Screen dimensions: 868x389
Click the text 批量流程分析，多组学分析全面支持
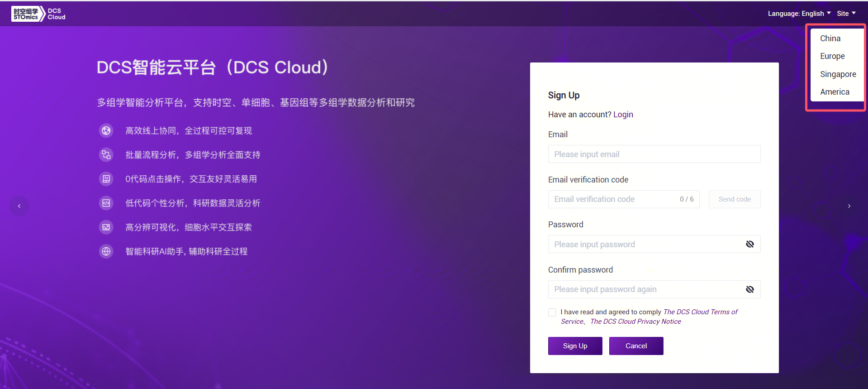tap(193, 155)
